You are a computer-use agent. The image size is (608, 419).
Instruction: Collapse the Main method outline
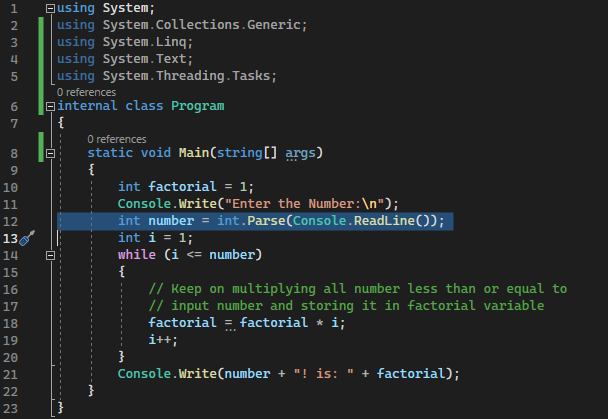[x=50, y=153]
